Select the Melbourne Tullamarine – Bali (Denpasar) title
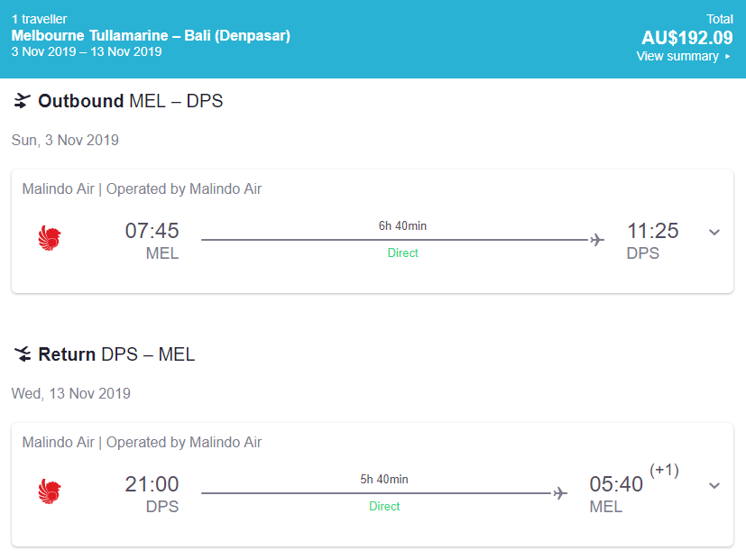 coord(151,36)
